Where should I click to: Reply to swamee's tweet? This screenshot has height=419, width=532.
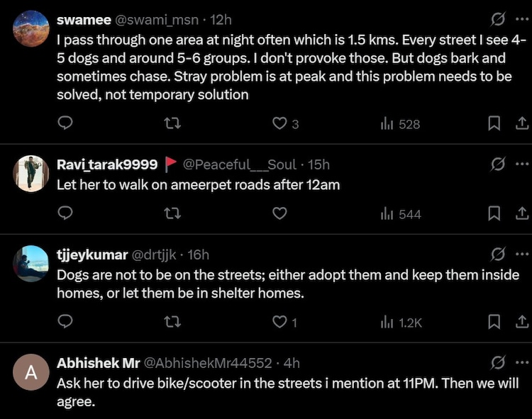coord(65,123)
